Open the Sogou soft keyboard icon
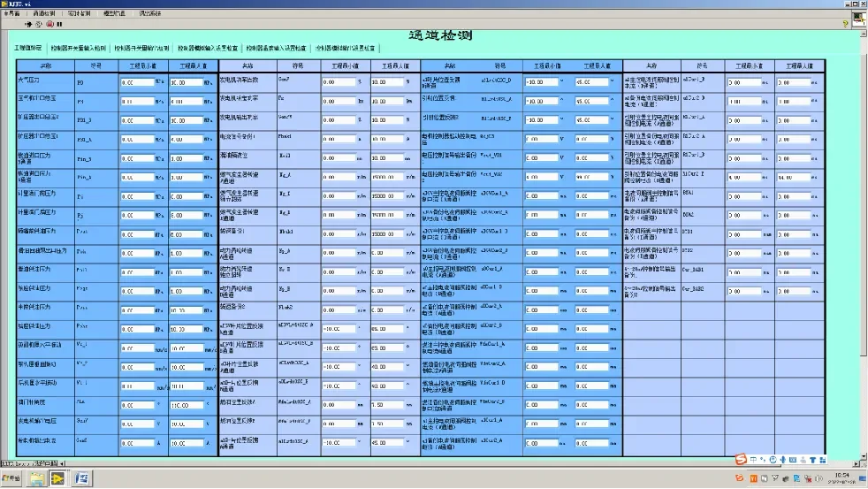 coord(793,460)
